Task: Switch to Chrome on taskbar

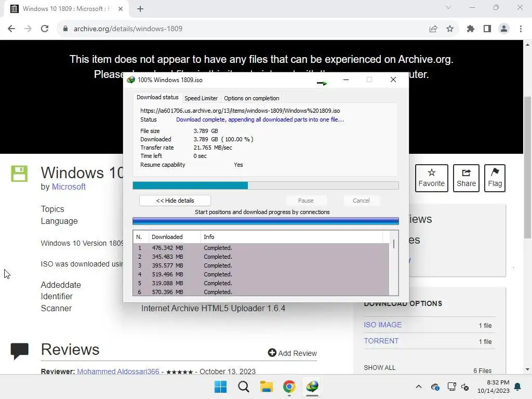Action: coord(289,387)
